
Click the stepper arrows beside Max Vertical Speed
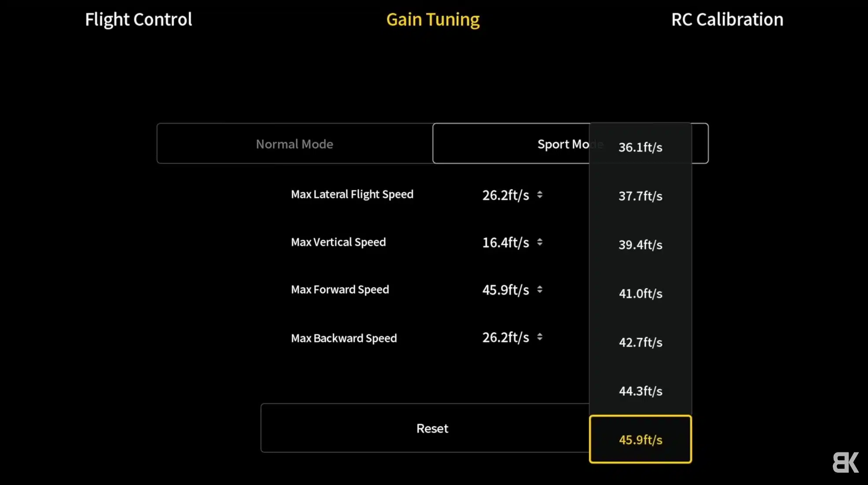[540, 242]
